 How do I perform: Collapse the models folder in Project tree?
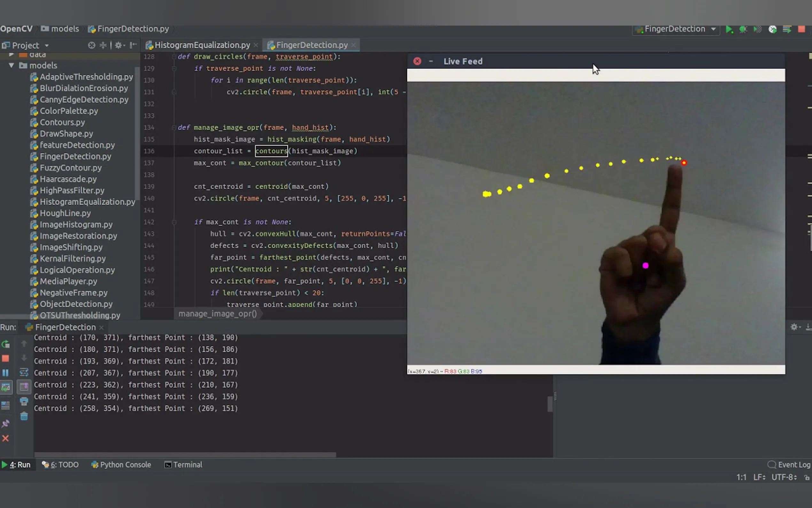click(11, 66)
